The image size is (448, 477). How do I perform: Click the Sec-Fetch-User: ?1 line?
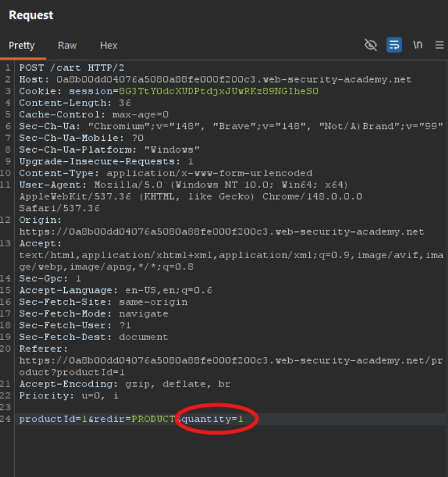75,325
